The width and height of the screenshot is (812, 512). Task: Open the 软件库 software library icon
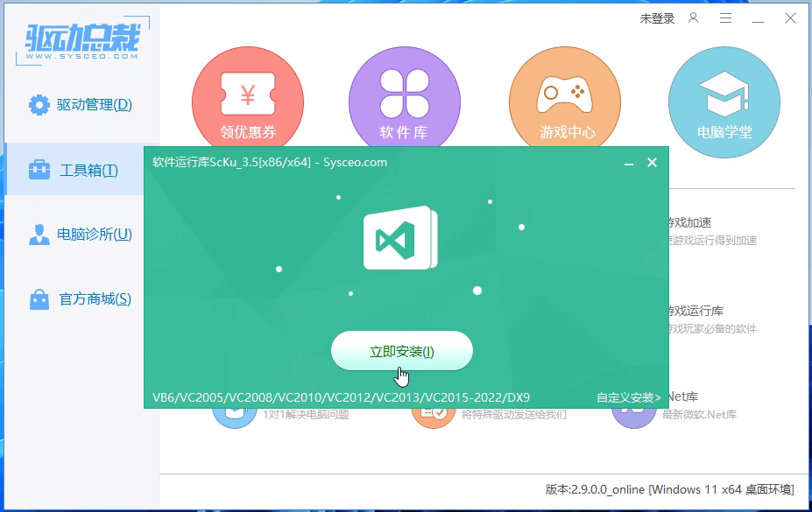404,95
